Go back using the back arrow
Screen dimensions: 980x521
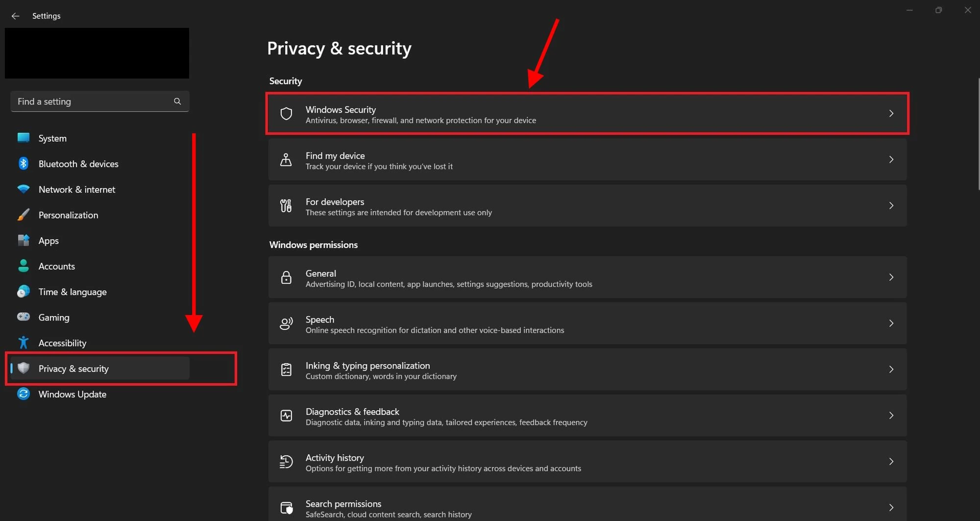[x=15, y=16]
